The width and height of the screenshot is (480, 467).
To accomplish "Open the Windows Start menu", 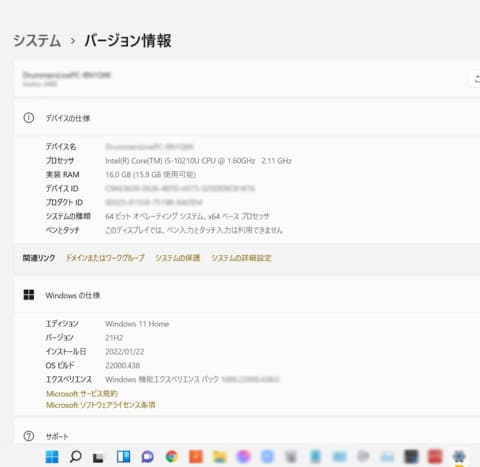I will point(52,457).
